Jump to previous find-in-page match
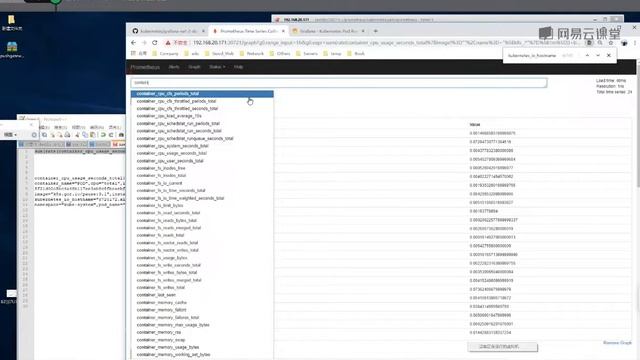 coord(587,55)
